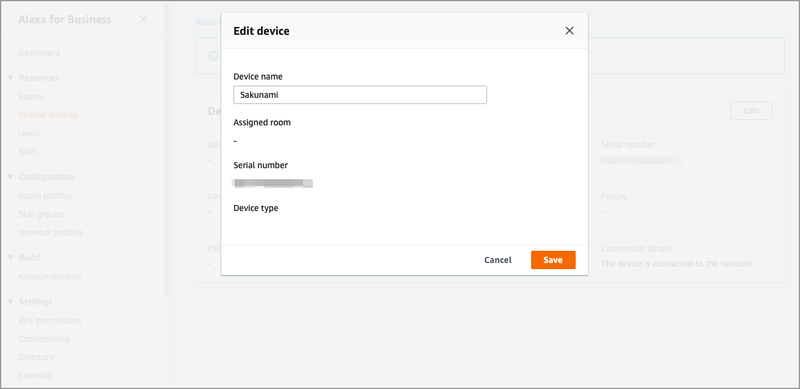Viewport: 800px width, 389px height.
Task: Select Shared devices in sidebar
Action: tap(48, 115)
